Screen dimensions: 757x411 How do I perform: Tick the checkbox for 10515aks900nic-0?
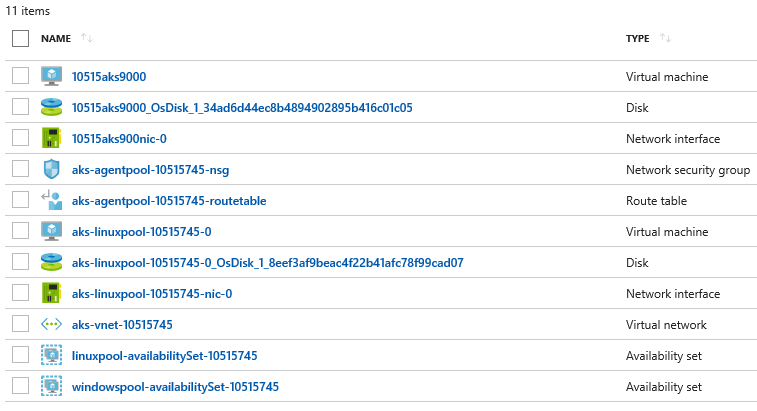tap(20, 138)
